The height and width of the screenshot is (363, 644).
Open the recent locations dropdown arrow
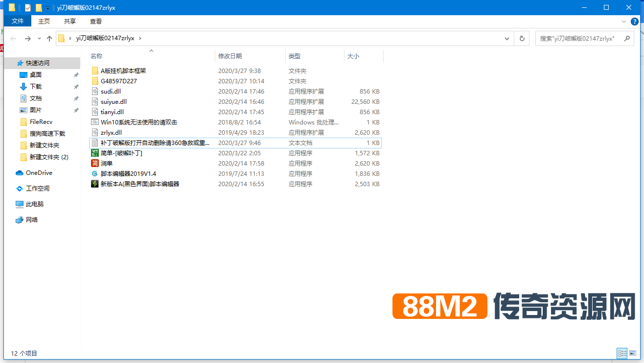(39, 38)
